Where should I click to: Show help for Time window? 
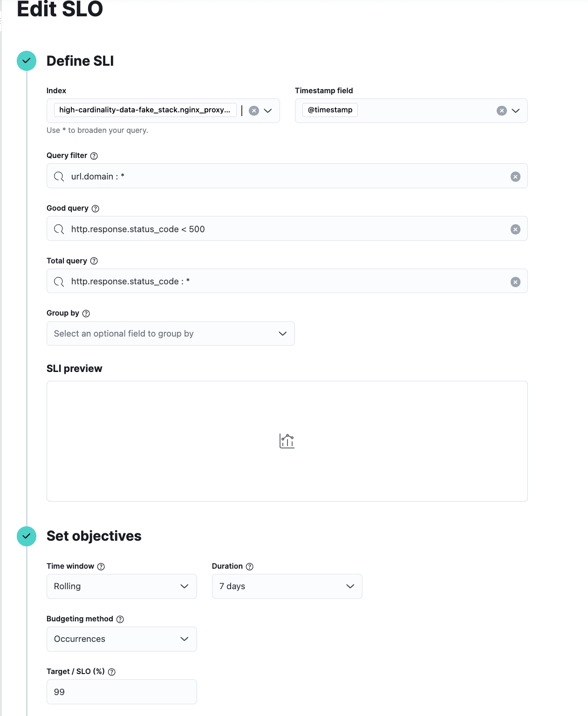click(101, 566)
